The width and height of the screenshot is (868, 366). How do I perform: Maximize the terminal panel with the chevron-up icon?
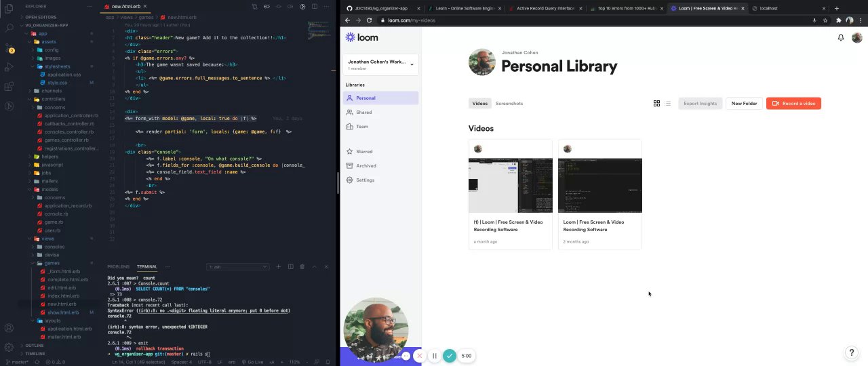click(315, 266)
